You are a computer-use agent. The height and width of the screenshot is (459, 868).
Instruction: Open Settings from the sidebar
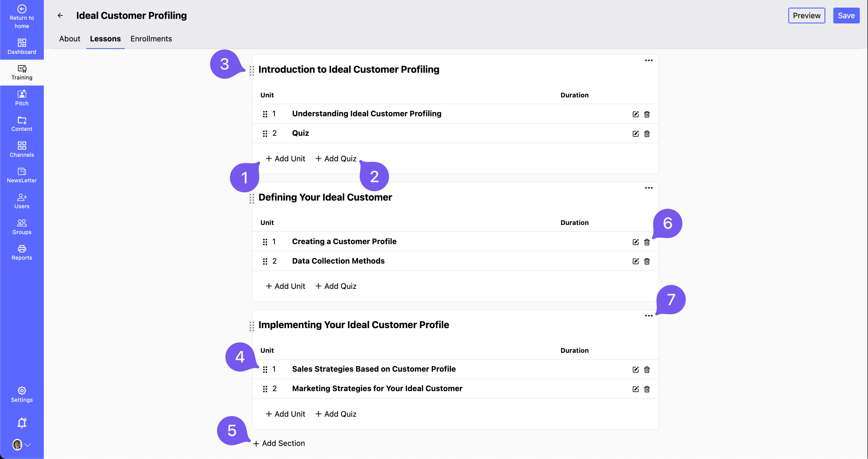tap(22, 394)
